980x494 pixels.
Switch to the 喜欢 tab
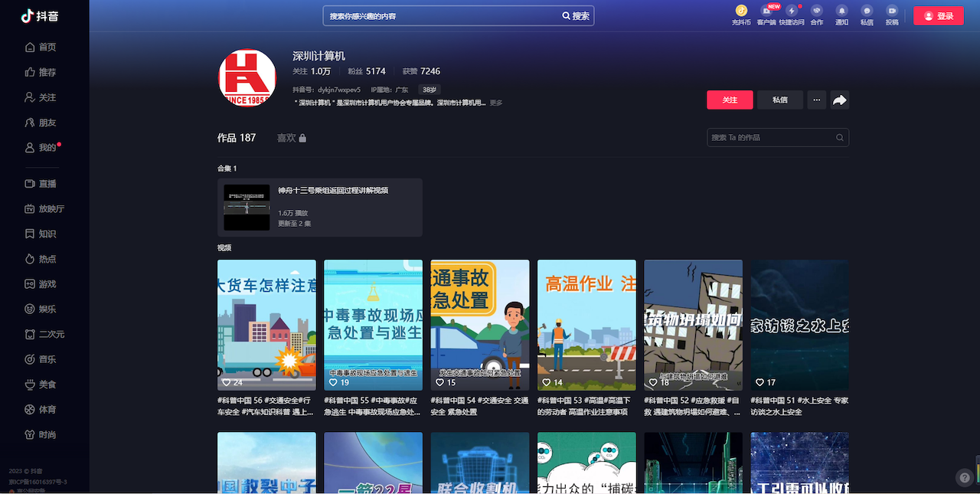coord(291,138)
